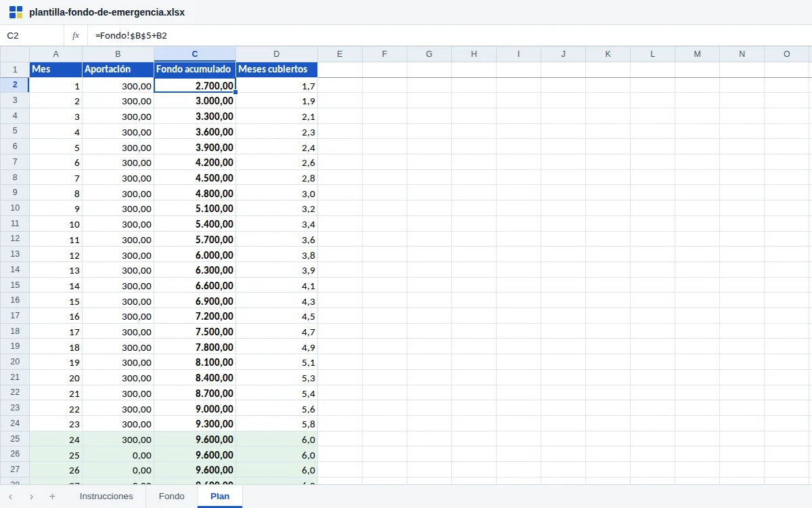The height and width of the screenshot is (508, 812).
Task: Select cell with value 4.500,00
Action: [195, 178]
